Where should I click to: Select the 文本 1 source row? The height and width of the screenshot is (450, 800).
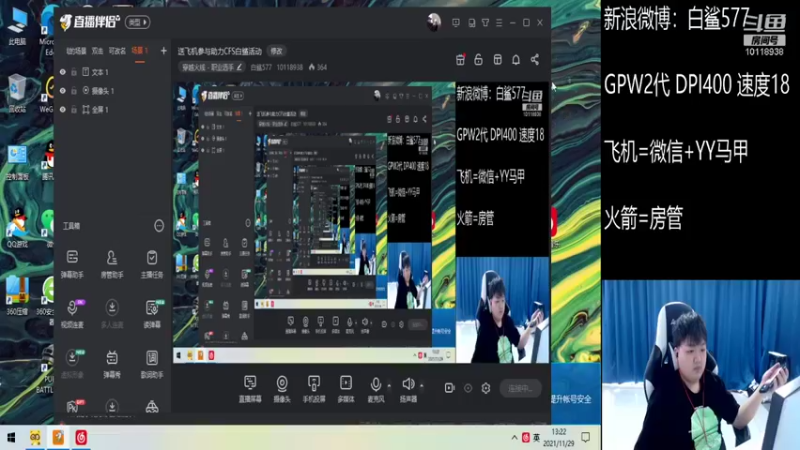112,72
